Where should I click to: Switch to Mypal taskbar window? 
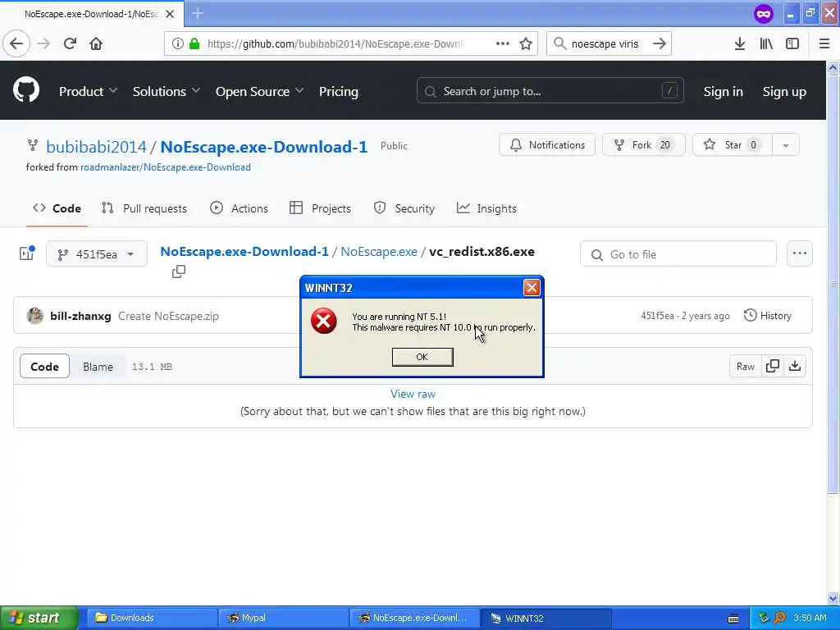point(283,618)
